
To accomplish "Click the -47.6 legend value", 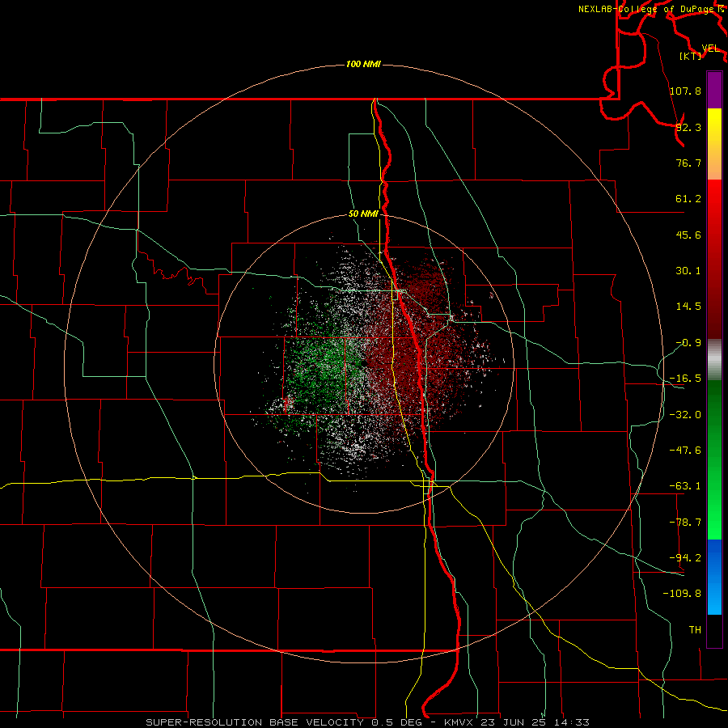I will 685,451.
